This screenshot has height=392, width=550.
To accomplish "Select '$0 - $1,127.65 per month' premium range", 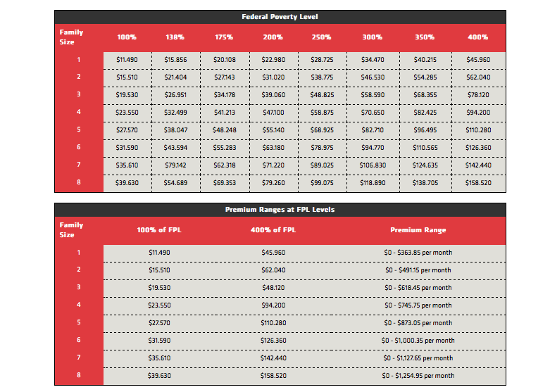I will tap(418, 358).
